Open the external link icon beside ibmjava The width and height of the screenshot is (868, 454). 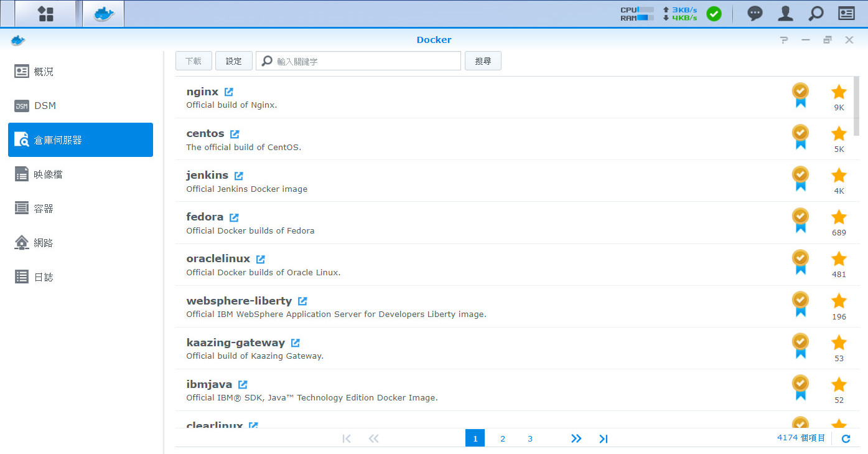point(243,385)
